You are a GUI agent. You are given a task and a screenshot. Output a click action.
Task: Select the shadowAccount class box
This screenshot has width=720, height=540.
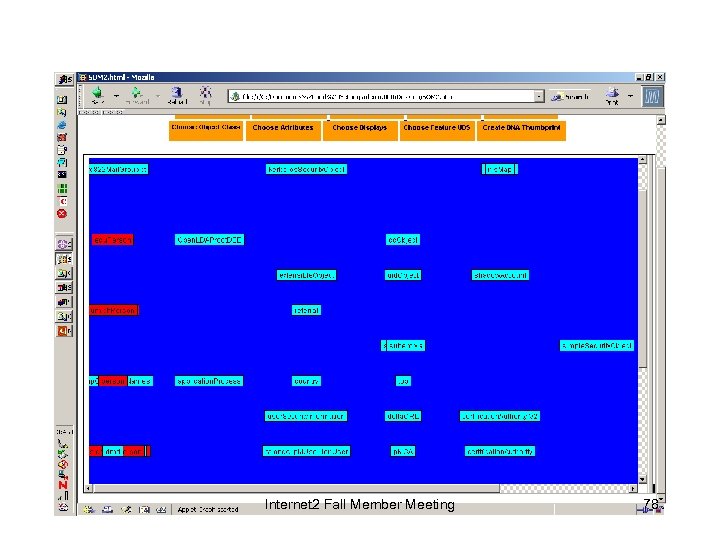point(500,275)
